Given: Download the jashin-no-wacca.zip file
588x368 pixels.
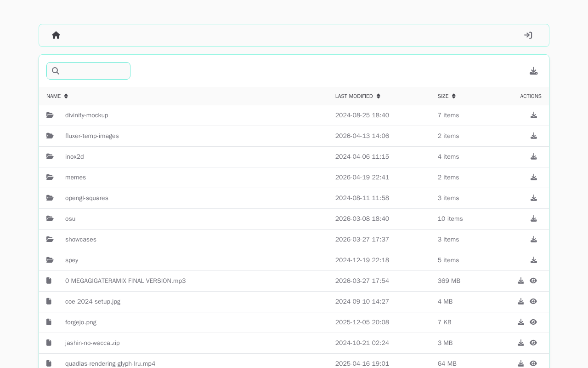Looking at the screenshot, I should [x=521, y=343].
